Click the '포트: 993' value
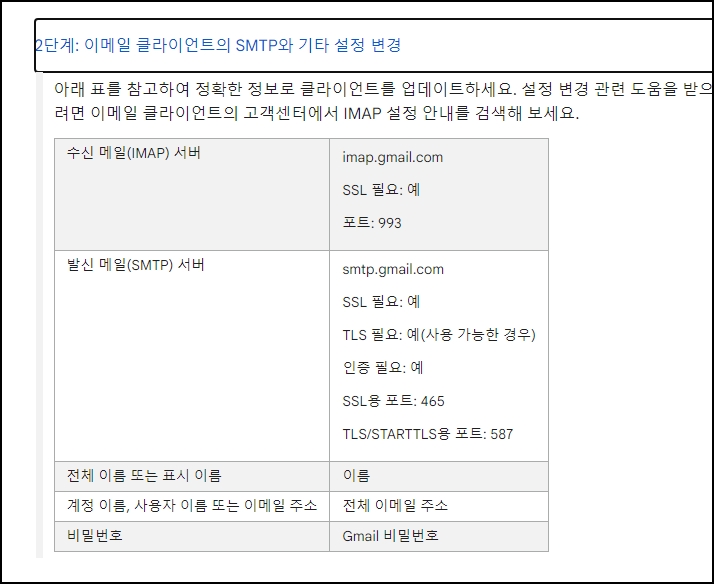The image size is (714, 584). tap(372, 223)
